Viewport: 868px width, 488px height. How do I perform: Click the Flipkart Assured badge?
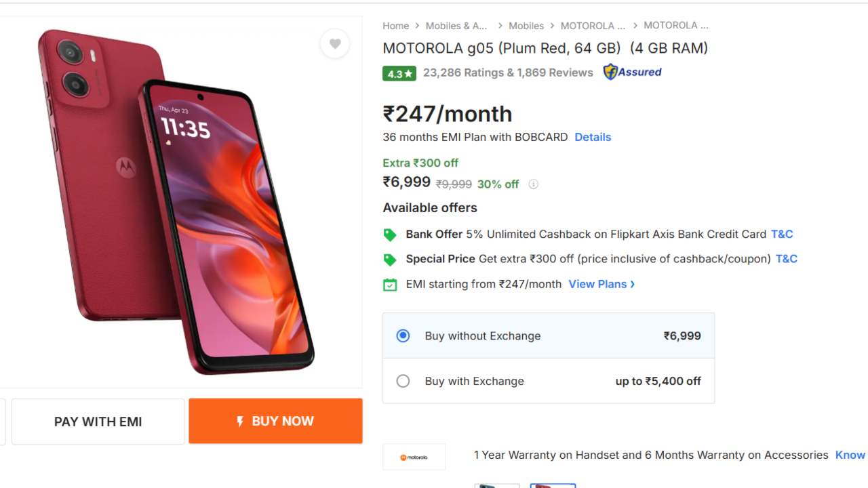point(632,72)
